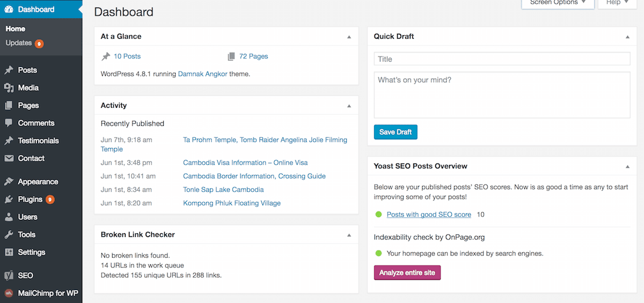The height and width of the screenshot is (303, 644).
Task: Collapse the At a Glance panel
Action: point(349,37)
